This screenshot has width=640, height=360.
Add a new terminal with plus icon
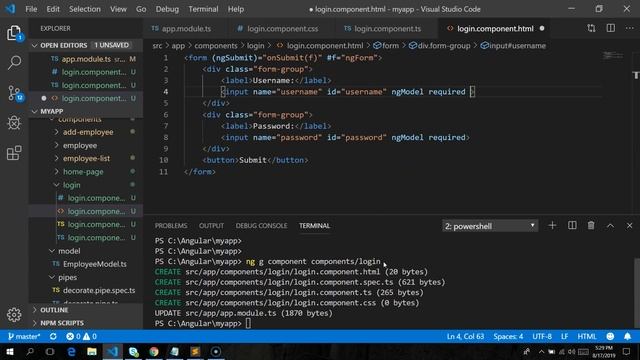pos(552,225)
